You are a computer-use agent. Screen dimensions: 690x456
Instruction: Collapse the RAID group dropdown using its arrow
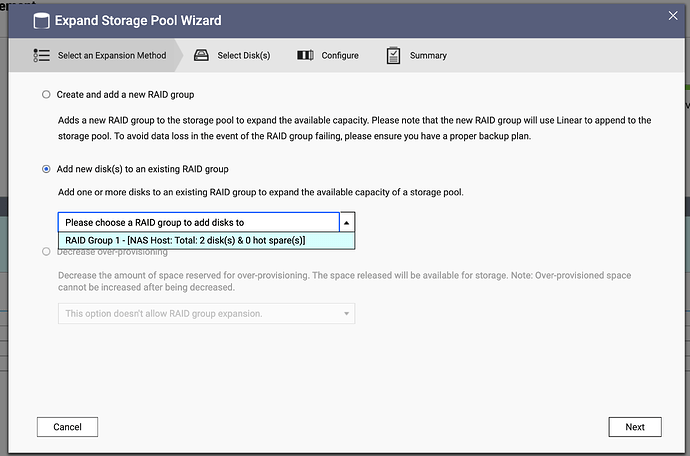[x=346, y=222]
